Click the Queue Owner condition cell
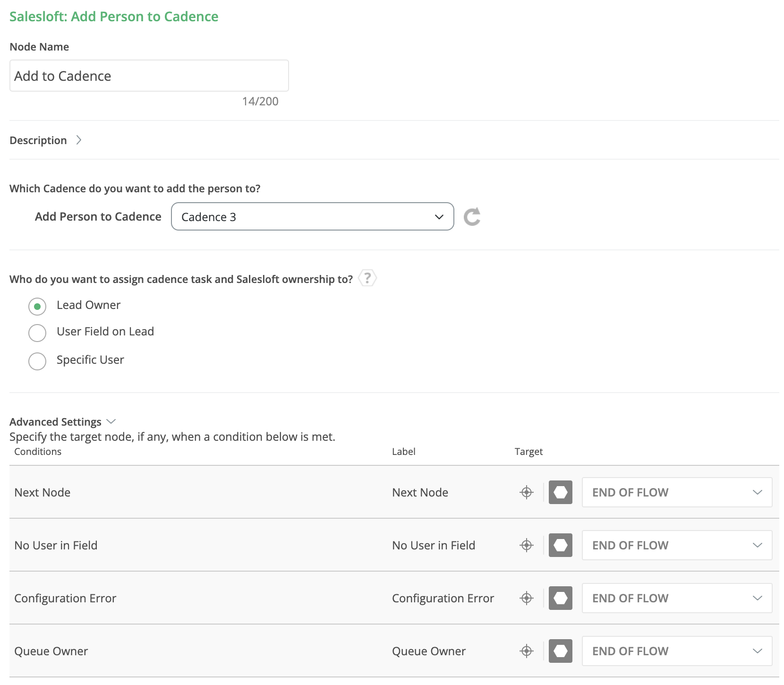This screenshot has height=685, width=784. pos(51,651)
